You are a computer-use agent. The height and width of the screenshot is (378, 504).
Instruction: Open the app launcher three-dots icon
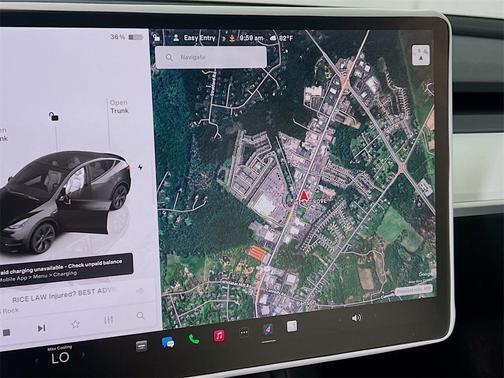(x=244, y=332)
